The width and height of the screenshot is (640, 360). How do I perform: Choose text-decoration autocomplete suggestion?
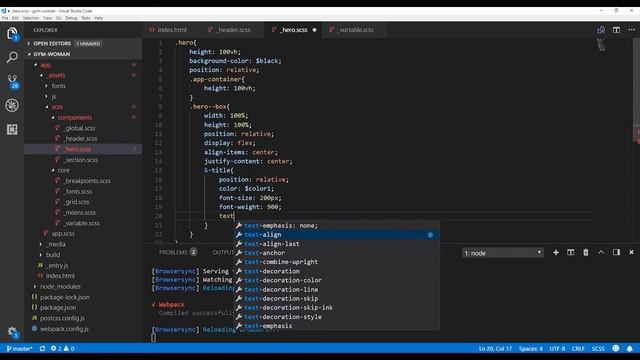[336, 271]
